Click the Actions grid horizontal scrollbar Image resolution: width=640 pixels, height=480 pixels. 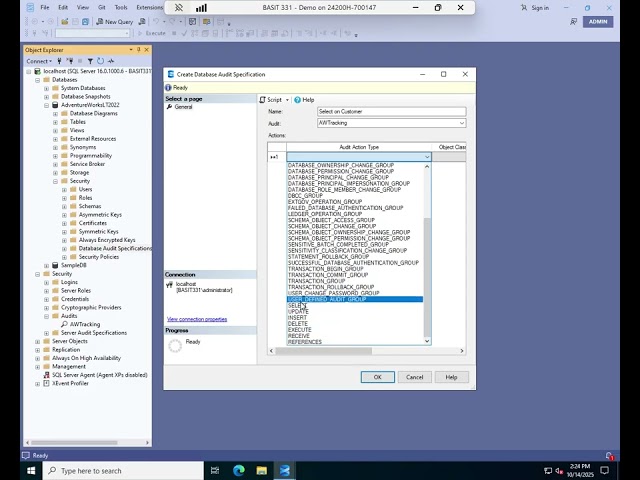324,351
